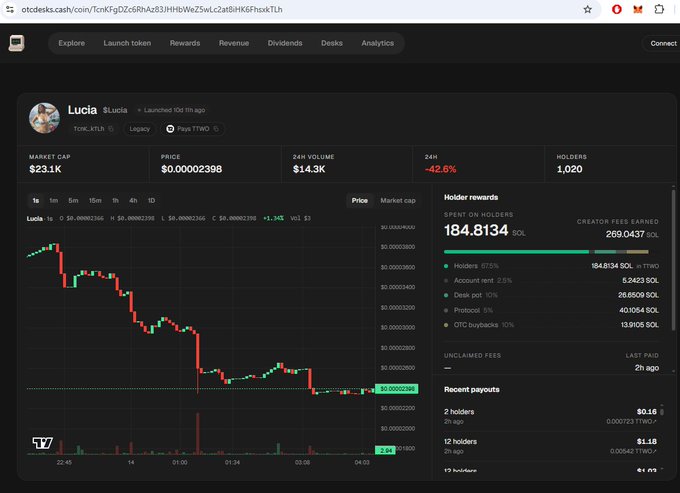
Task: Open the browser extensions puzzle icon
Action: pyautogui.click(x=659, y=9)
